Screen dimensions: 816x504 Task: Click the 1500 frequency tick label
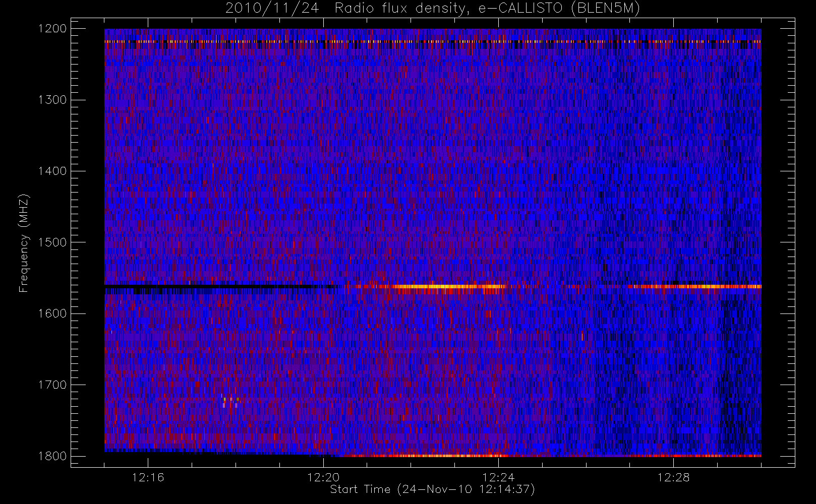52,242
